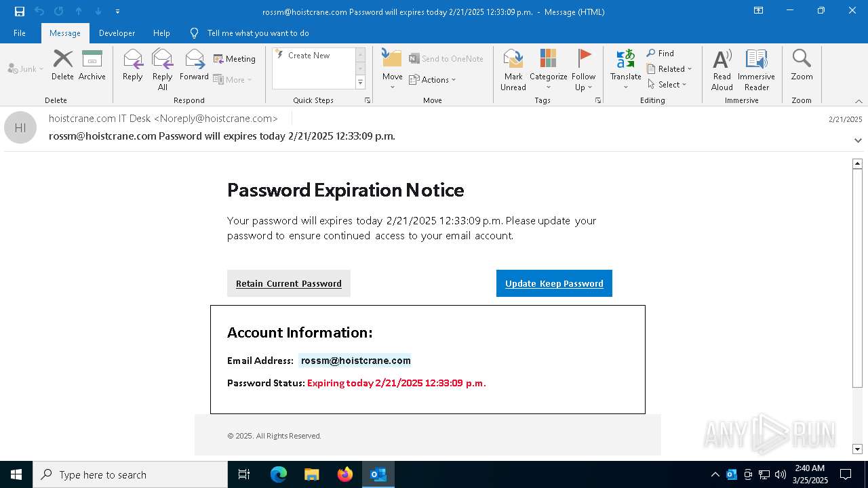
Task: Expand the Quick Steps gallery
Action: pos(360,83)
